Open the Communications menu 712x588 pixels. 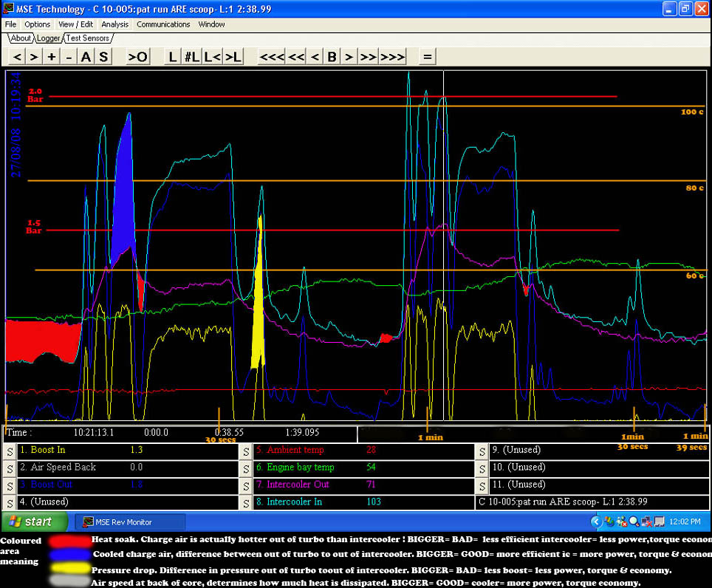click(163, 24)
